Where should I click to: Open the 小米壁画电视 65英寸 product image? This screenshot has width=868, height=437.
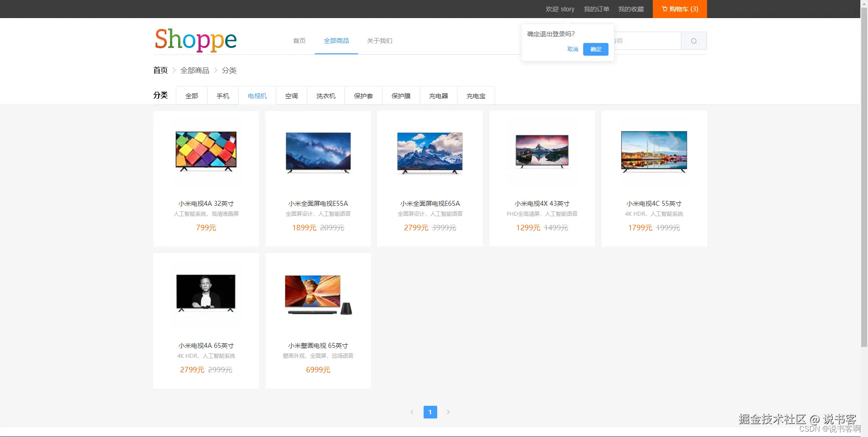click(318, 294)
